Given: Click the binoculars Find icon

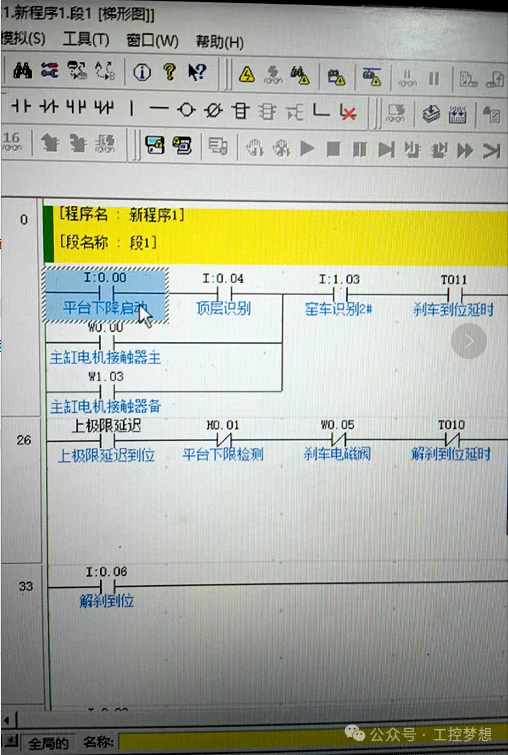Looking at the screenshot, I should coord(22,71).
